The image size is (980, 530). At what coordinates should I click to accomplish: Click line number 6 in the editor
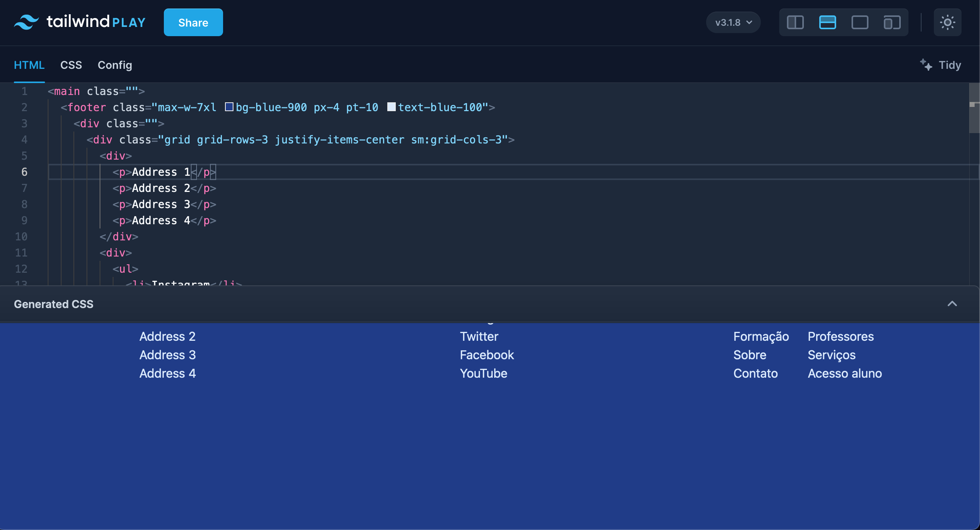pos(25,172)
